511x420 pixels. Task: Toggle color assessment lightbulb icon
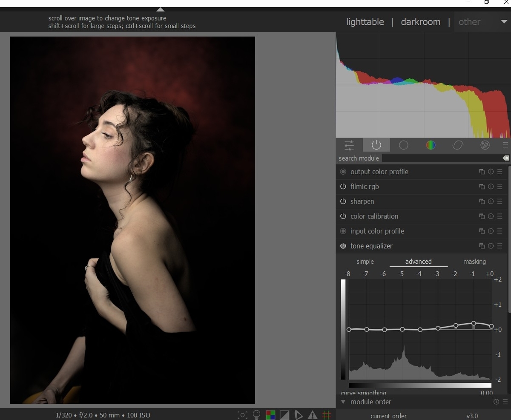pyautogui.click(x=256, y=415)
